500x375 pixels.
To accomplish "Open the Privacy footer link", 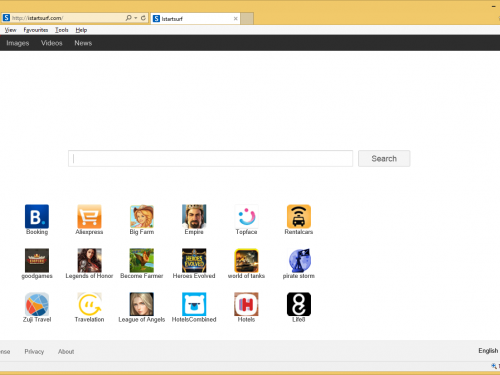I will pos(34,351).
